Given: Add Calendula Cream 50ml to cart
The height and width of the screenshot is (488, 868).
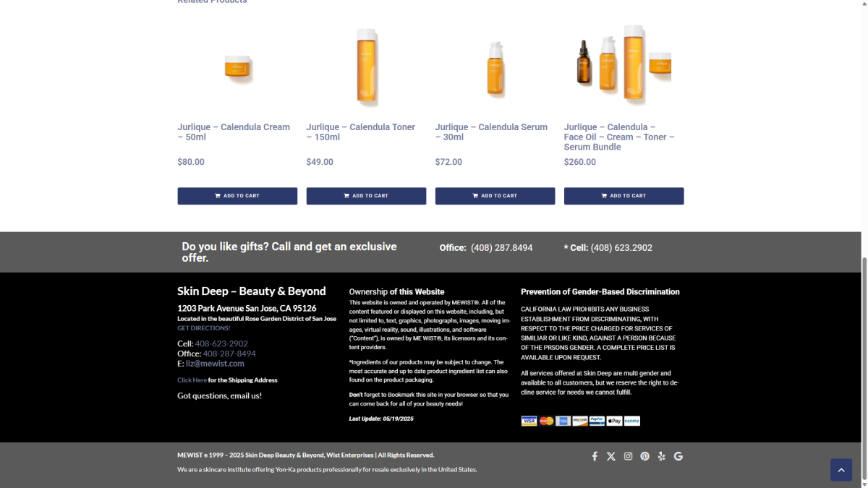Looking at the screenshot, I should (237, 196).
